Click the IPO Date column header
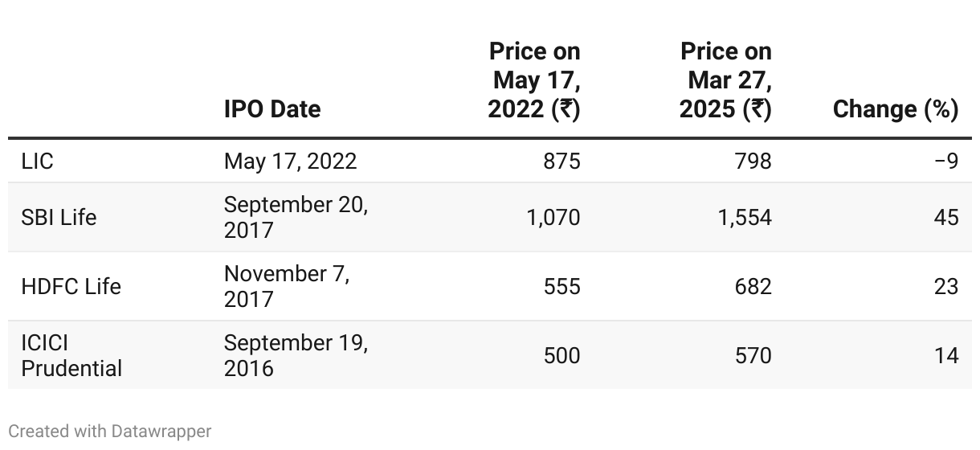 [x=272, y=109]
